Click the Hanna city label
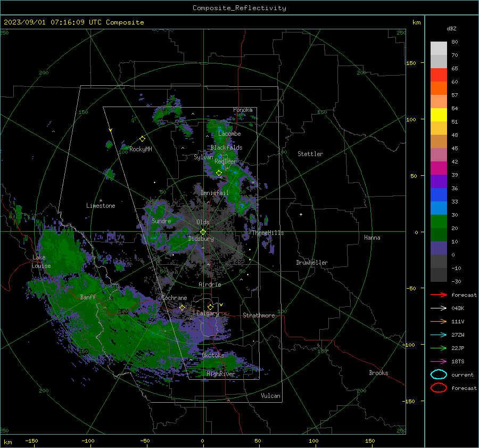The height and width of the screenshot is (448, 479). [x=372, y=238]
